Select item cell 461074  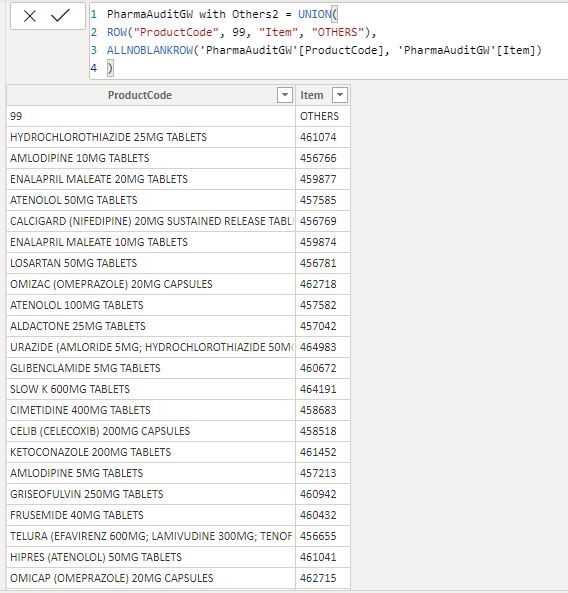point(323,137)
